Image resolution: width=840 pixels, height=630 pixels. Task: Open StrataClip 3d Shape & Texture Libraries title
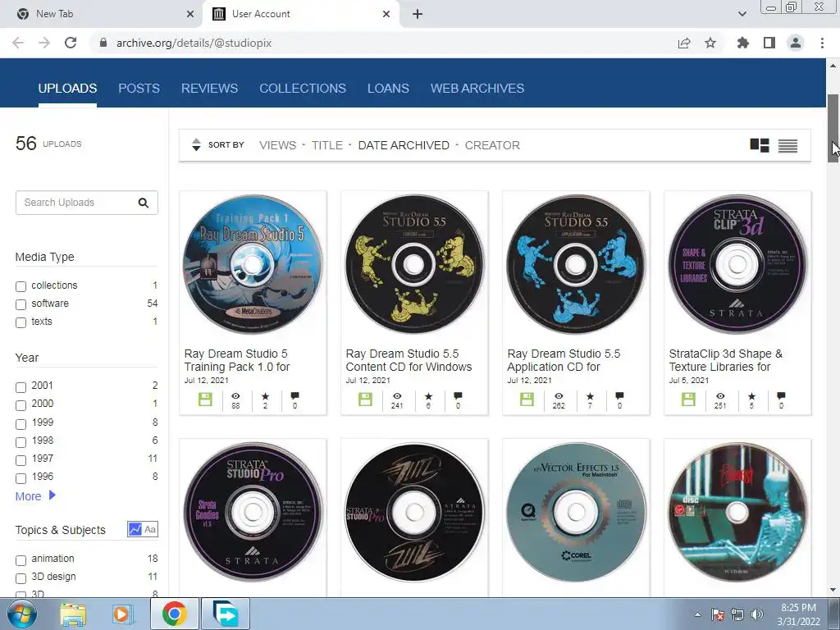[725, 360]
